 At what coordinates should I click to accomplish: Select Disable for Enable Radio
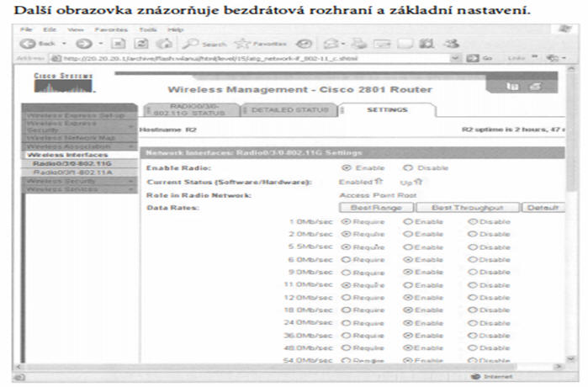click(x=408, y=168)
